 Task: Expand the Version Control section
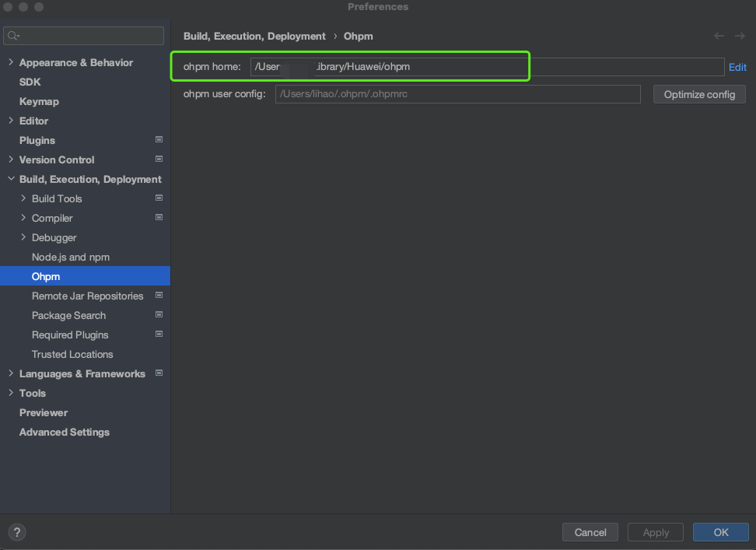(x=11, y=159)
